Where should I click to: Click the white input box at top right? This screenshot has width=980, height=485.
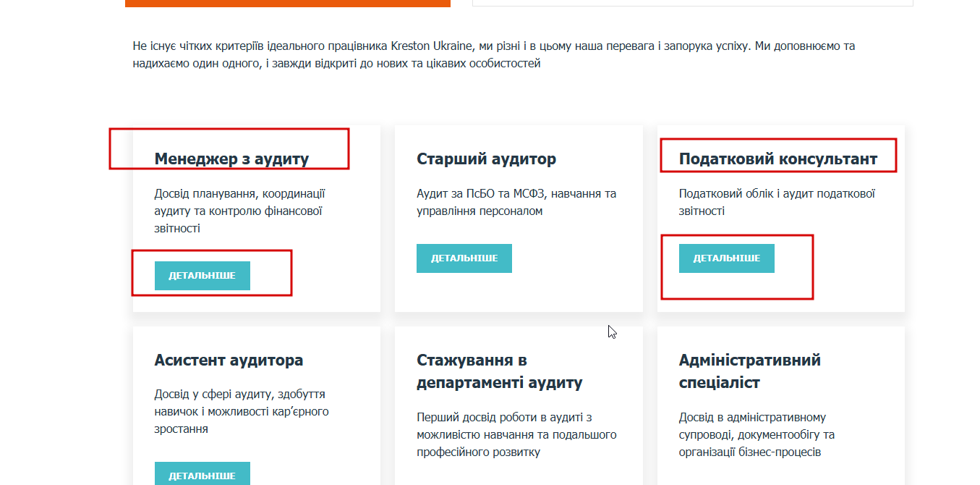point(693,3)
